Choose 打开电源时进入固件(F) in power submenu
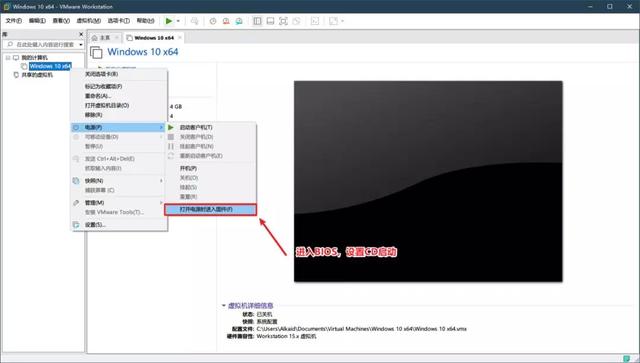Image resolution: width=640 pixels, height=363 pixels. point(211,209)
